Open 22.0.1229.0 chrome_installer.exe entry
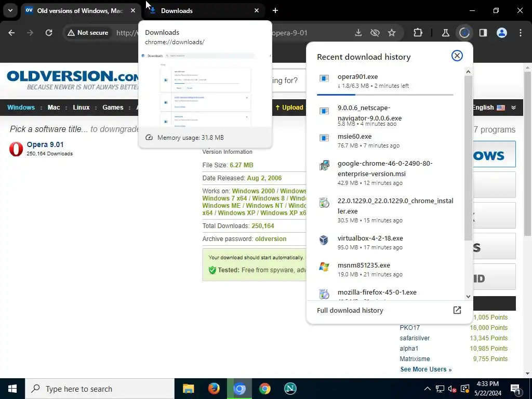532x399 pixels. click(x=385, y=210)
